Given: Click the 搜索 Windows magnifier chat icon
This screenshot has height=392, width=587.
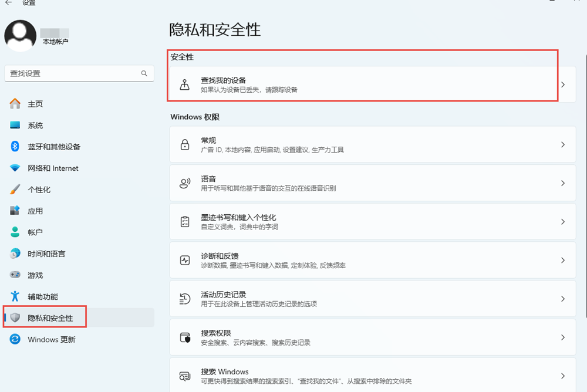Looking at the screenshot, I should point(184,376).
